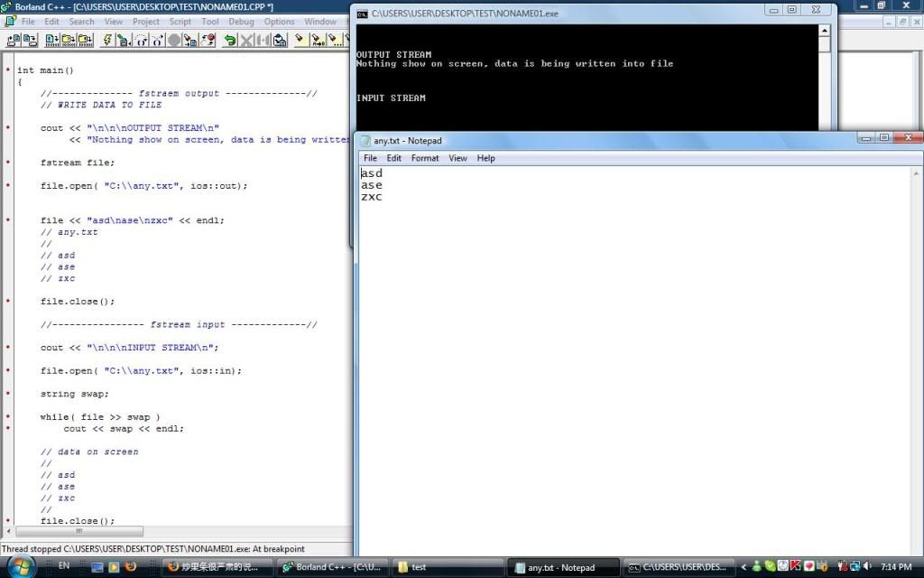924x578 pixels.
Task: Click the red breakpoint toolbar icon
Action: pyautogui.click(x=208, y=40)
